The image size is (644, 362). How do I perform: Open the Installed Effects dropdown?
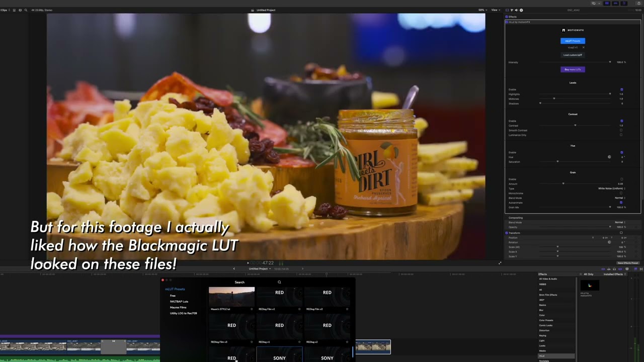click(x=614, y=275)
